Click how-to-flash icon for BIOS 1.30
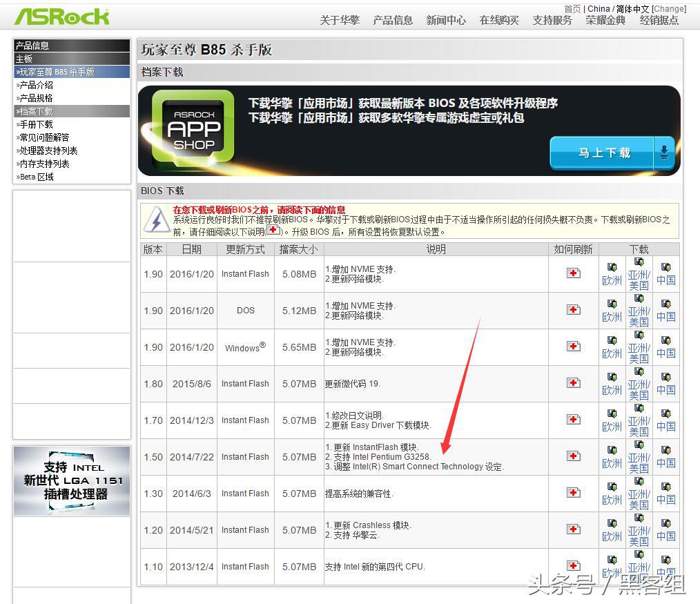 [573, 493]
